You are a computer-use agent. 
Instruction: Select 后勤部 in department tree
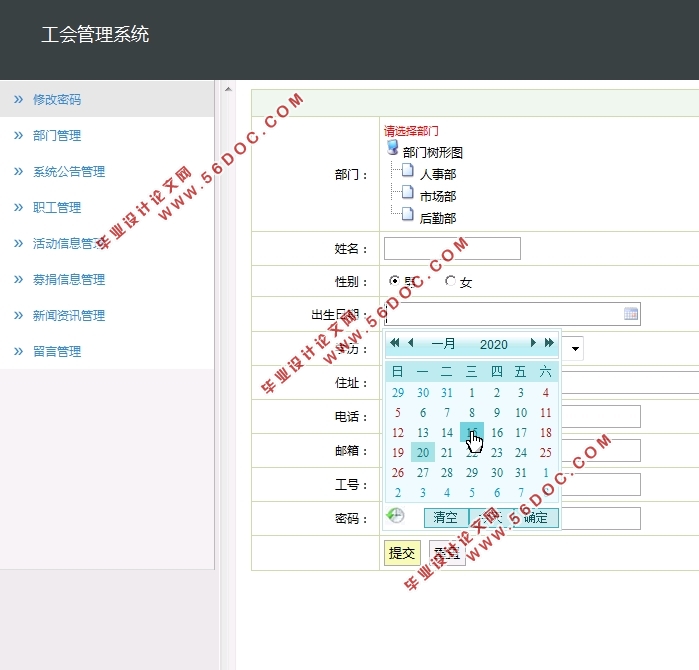coord(438,218)
